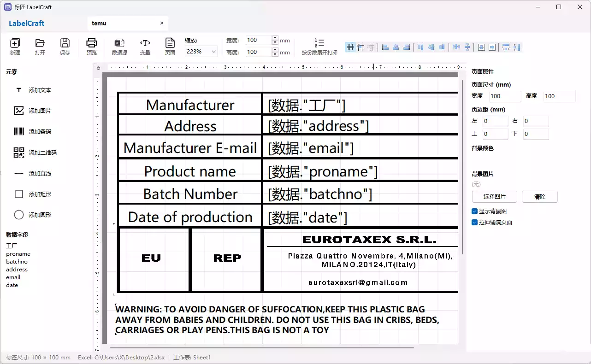Click the distribute vertically icon

pos(467,47)
